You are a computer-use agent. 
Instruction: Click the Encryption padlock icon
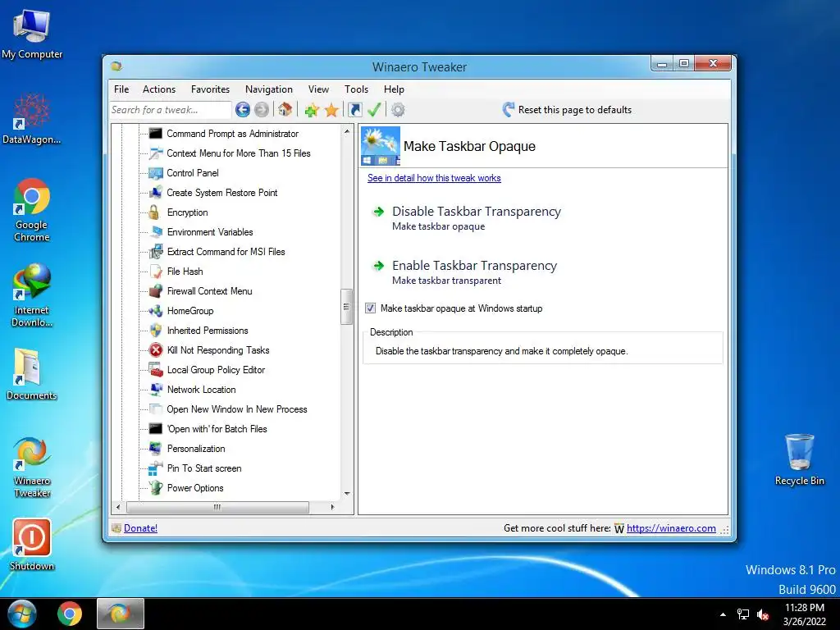coord(154,212)
